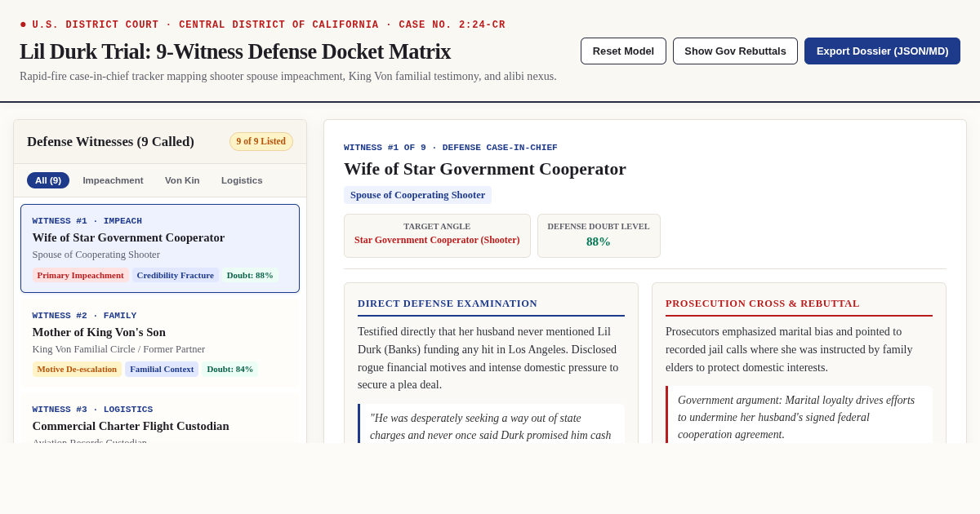Click the Motive De-escalation tag
This screenshot has height=514, width=980.
click(x=77, y=369)
